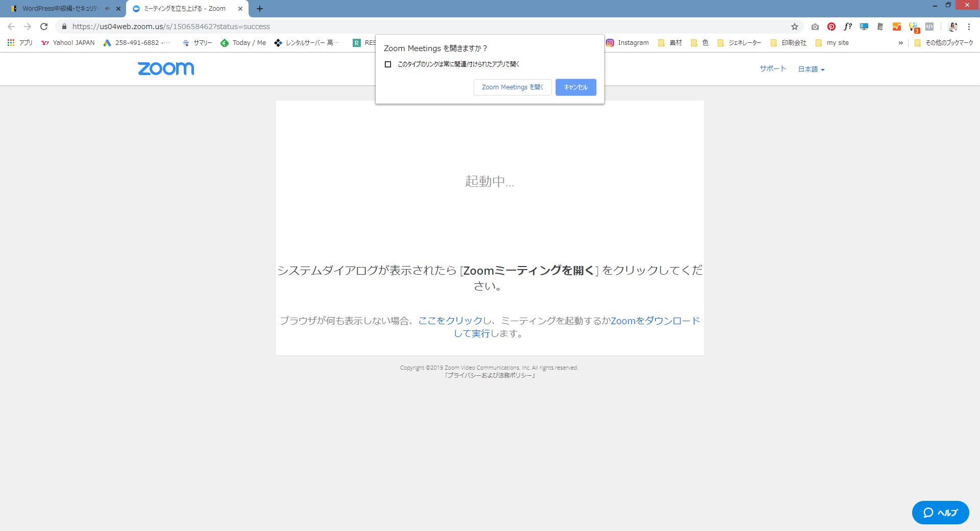Go forward to the next page
This screenshot has width=980, height=531.
tap(28, 27)
